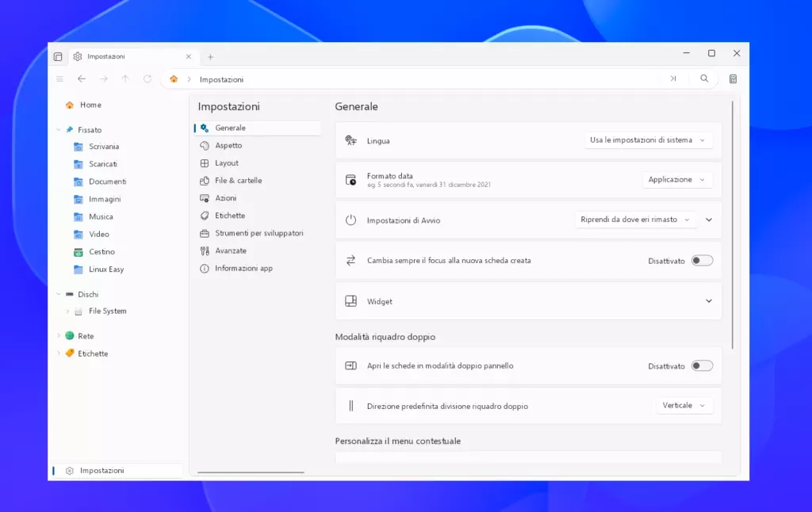Toggle the terminal path icon in address bar

tap(673, 78)
